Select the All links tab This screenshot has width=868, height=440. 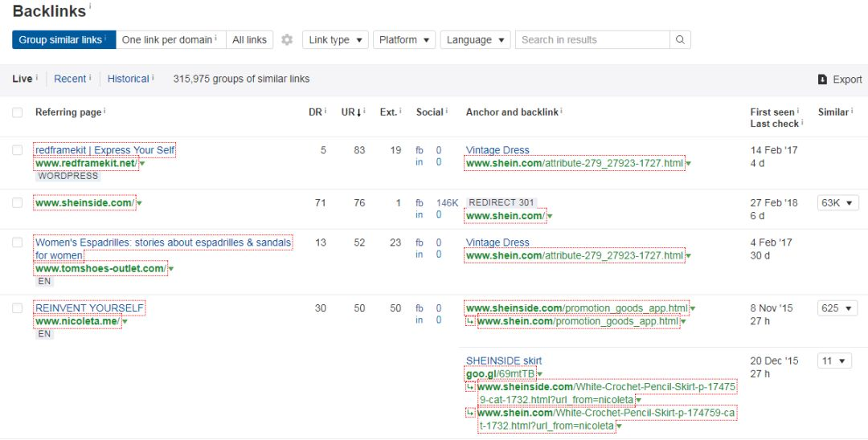(x=249, y=40)
